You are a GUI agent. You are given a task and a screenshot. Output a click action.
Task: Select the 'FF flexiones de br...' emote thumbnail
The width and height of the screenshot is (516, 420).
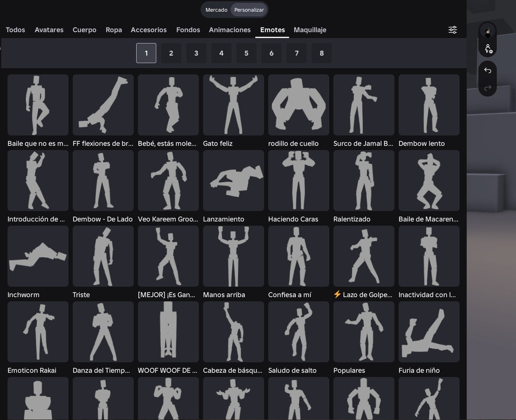point(103,105)
